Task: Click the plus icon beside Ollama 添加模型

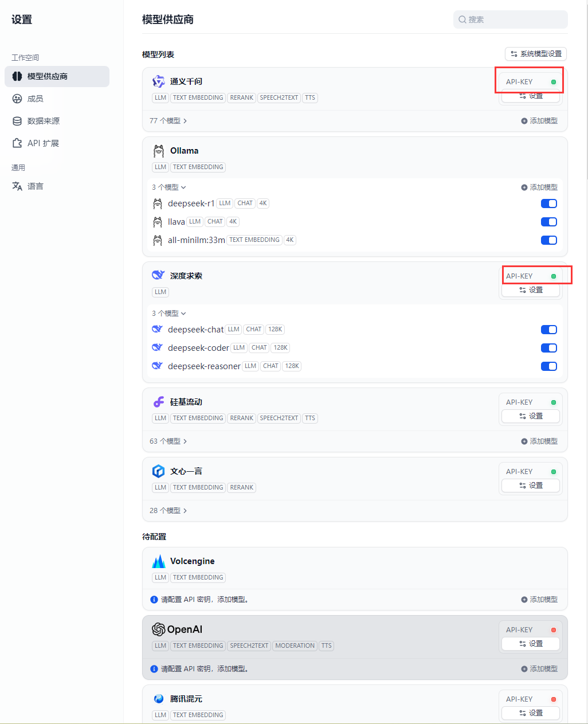Action: [524, 187]
